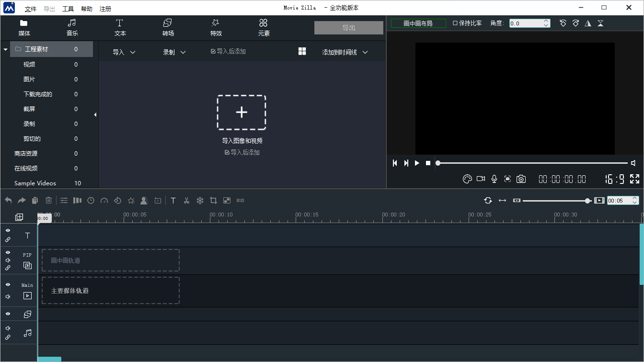Click the trash delete icon in timeline toolbar
The image size is (644, 362).
48,201
